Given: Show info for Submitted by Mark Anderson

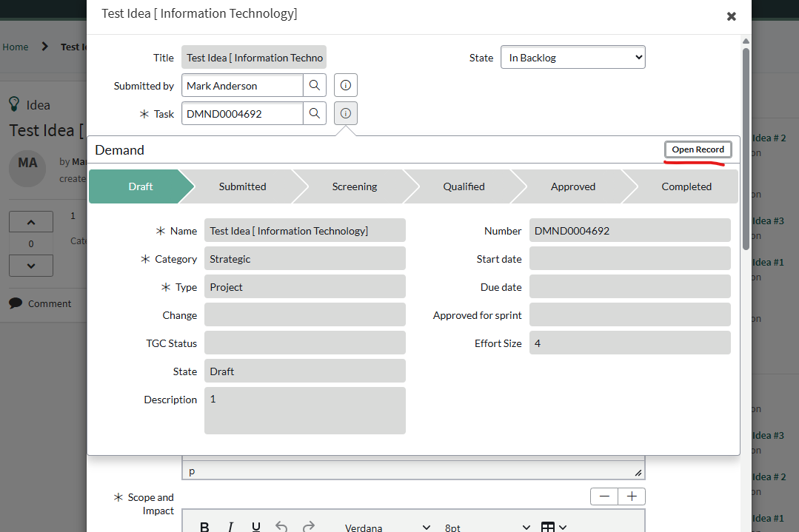Looking at the screenshot, I should pos(346,86).
